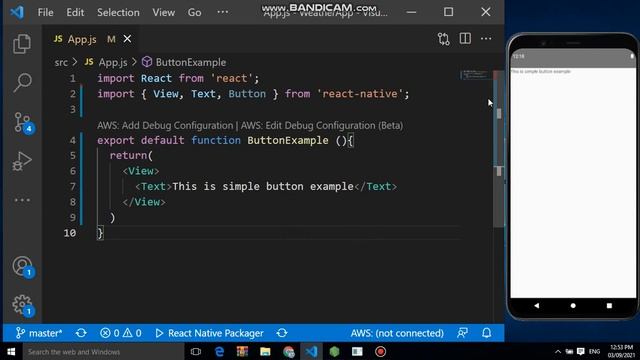Synchronize changes icon beside master branch
640x360 pixels.
[x=81, y=333]
